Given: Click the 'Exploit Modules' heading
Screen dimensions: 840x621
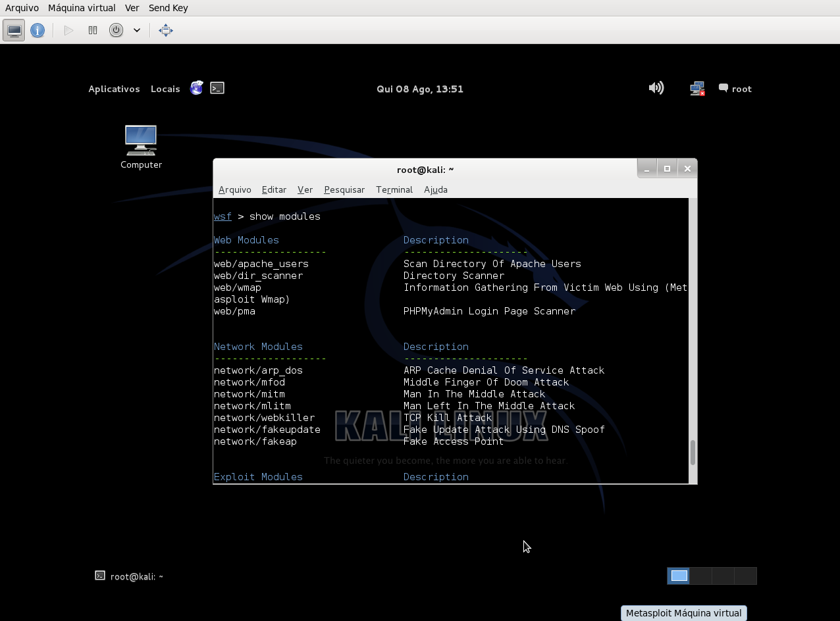Looking at the screenshot, I should pos(258,477).
